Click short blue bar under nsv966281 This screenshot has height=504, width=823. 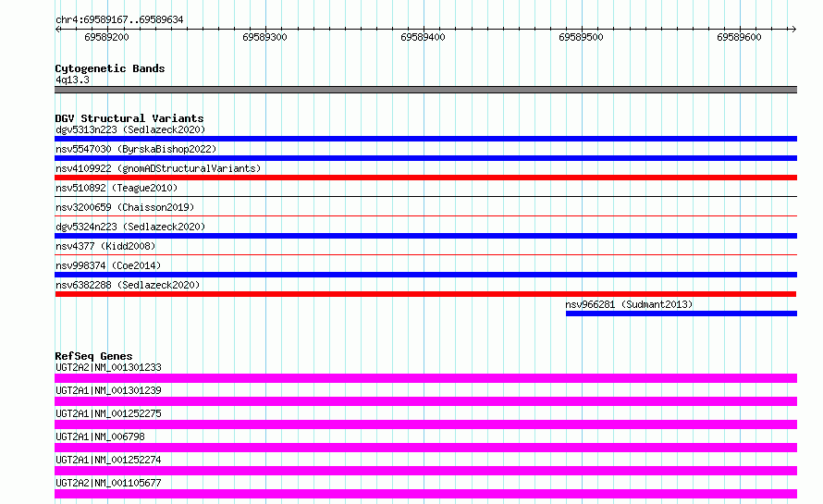click(x=682, y=313)
